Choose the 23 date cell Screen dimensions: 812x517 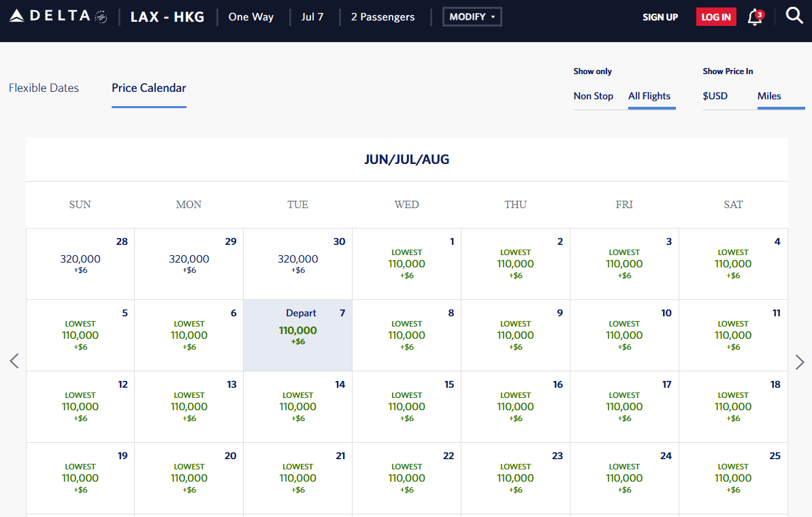[515, 478]
